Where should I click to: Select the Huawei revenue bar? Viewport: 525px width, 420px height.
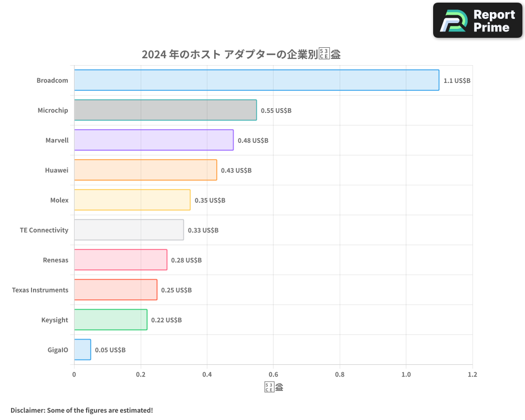tap(144, 170)
